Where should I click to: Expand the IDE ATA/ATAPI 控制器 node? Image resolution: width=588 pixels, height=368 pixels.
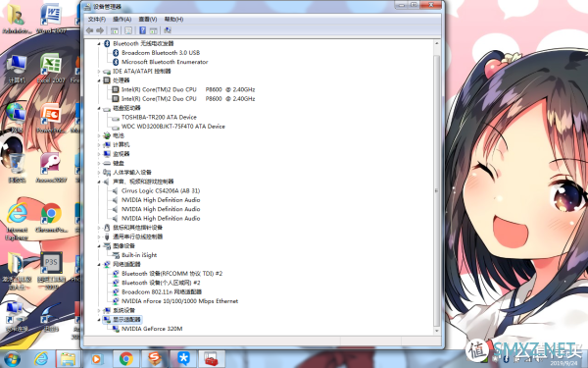click(99, 71)
